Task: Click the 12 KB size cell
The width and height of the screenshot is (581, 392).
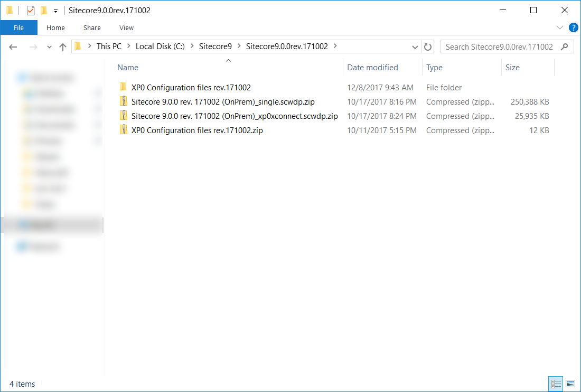Action: [x=539, y=130]
